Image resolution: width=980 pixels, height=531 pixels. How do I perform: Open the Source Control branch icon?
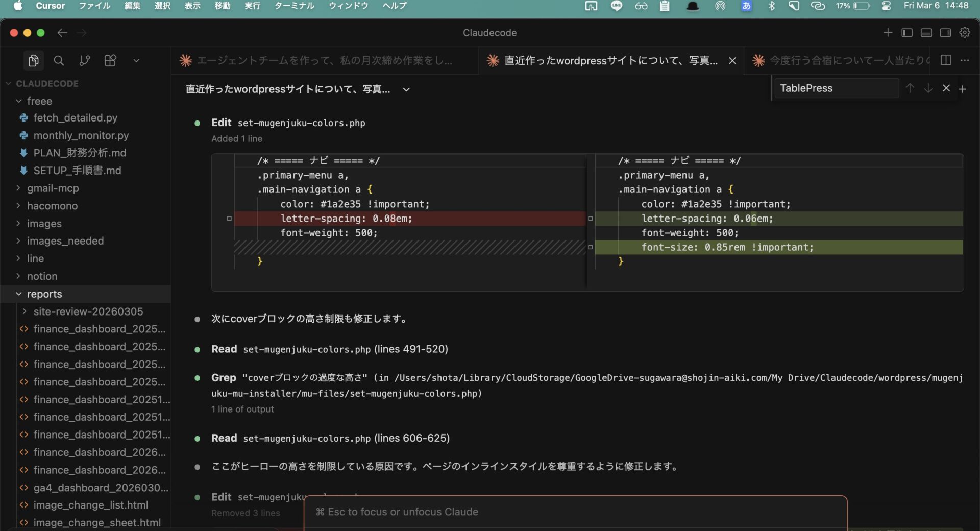(x=85, y=61)
